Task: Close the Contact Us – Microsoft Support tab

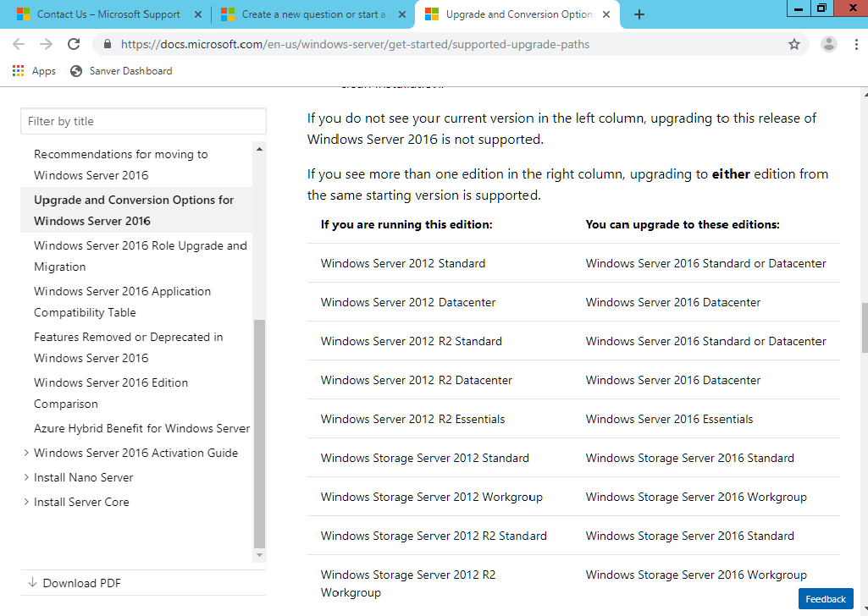Action: pyautogui.click(x=197, y=14)
